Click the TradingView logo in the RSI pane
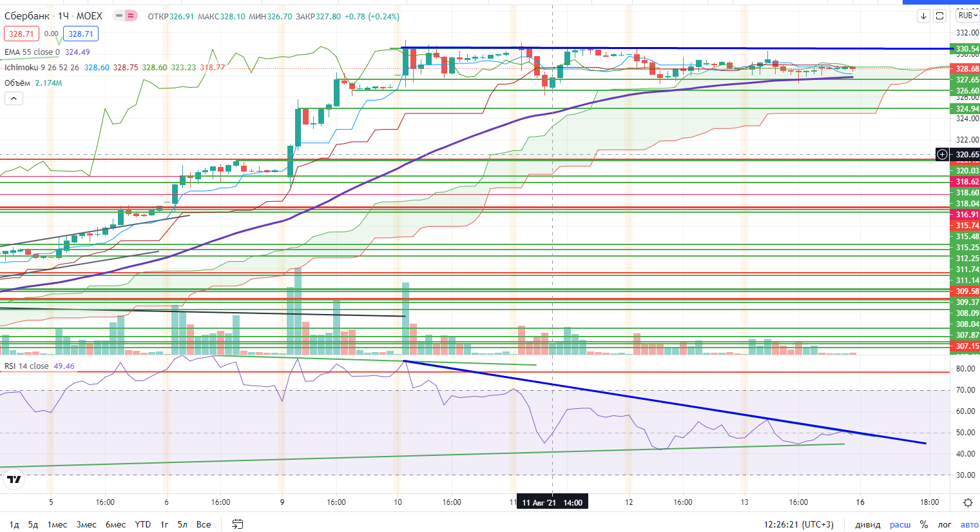The height and width of the screenshot is (532, 980). click(x=14, y=478)
